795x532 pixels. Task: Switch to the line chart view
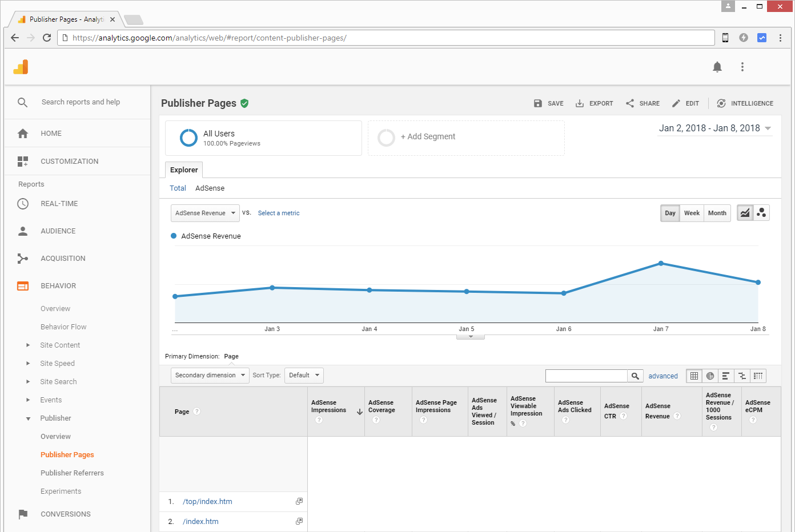(x=745, y=213)
